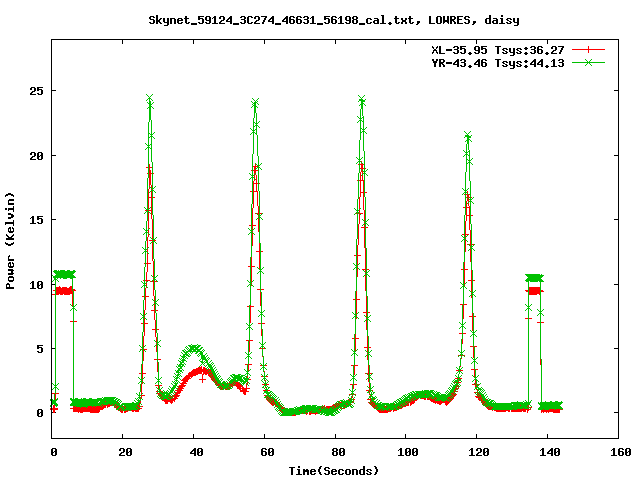Click the x-axis tick label 40
Screen dimensions: 640x480
coord(196,452)
